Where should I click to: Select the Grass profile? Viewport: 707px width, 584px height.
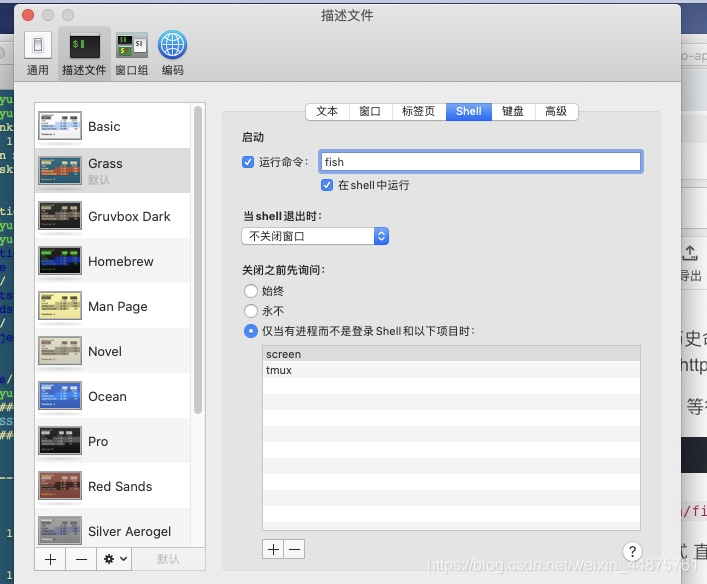(x=113, y=170)
